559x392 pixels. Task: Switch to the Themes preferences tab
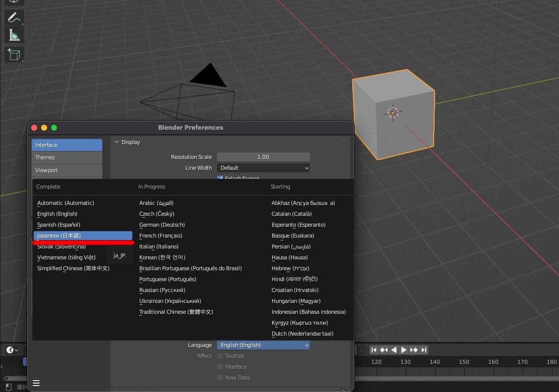click(67, 157)
